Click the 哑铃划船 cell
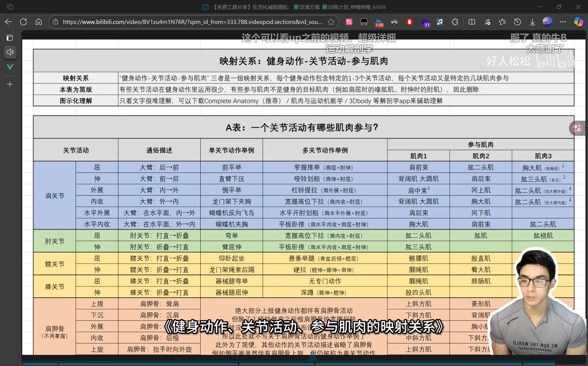 (x=325, y=179)
